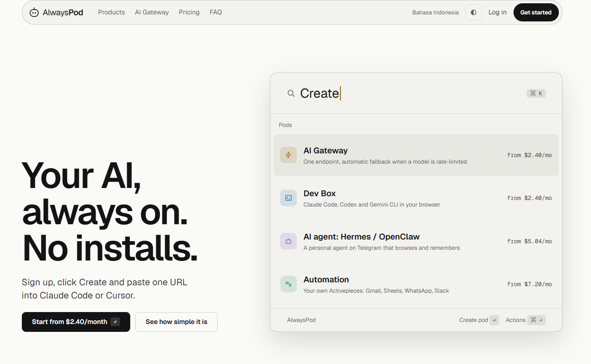Click the automatic fallback description text

385,162
